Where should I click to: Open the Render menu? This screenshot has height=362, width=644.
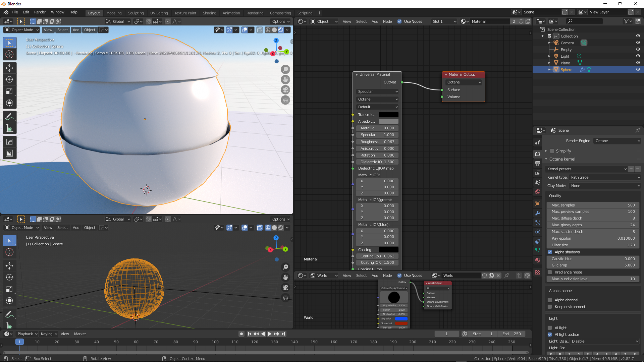coord(40,12)
